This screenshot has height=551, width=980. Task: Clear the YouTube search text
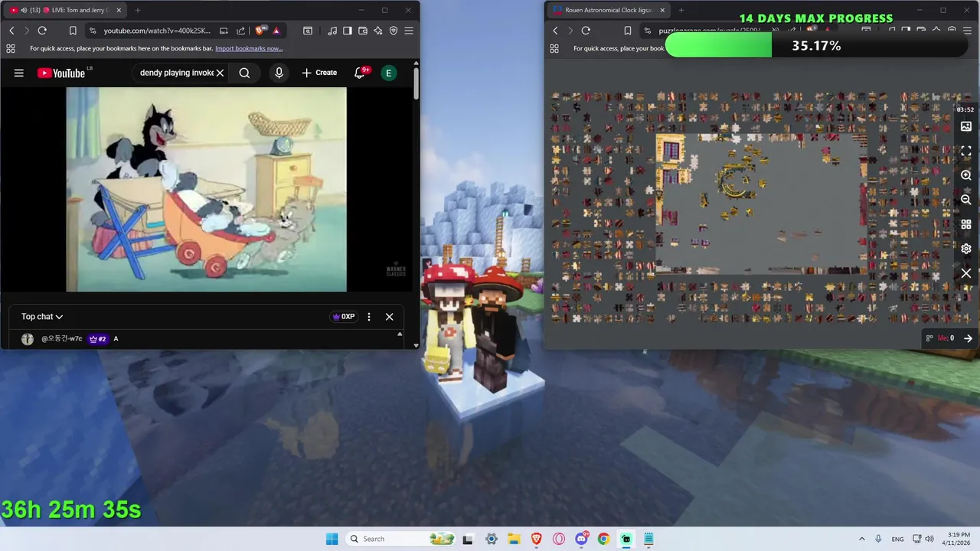[220, 73]
